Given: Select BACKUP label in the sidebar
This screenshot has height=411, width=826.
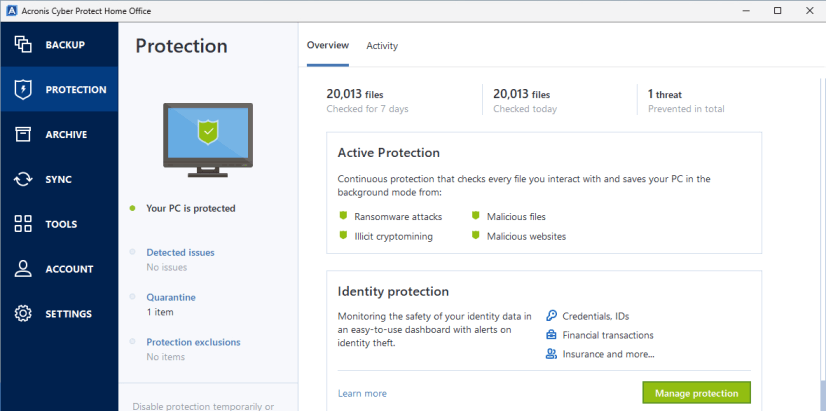Looking at the screenshot, I should 65,45.
